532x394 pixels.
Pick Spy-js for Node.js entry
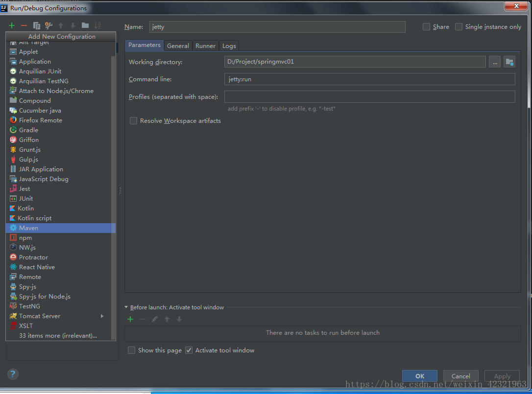61,297
